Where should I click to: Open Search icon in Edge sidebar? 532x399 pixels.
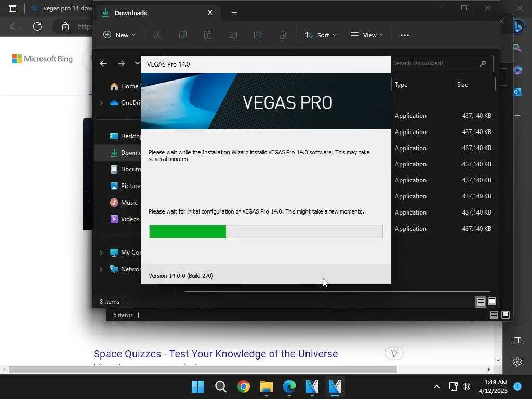coord(517,48)
